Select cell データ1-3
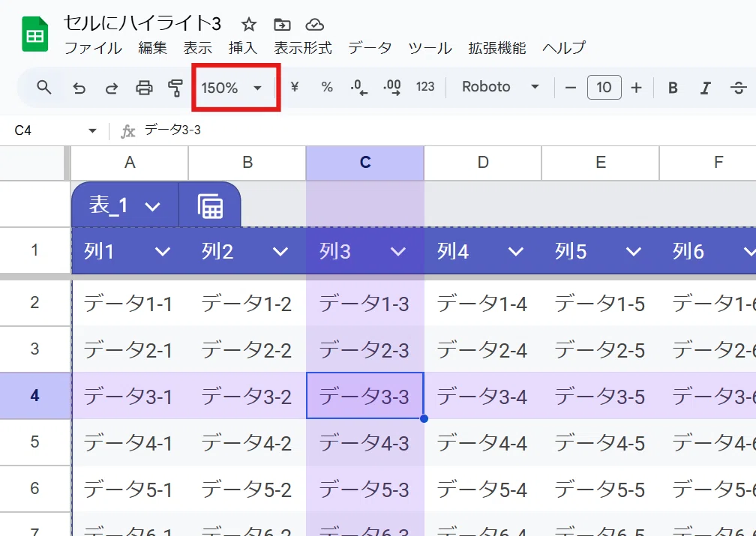Viewport: 756px width, 536px height. [365, 303]
